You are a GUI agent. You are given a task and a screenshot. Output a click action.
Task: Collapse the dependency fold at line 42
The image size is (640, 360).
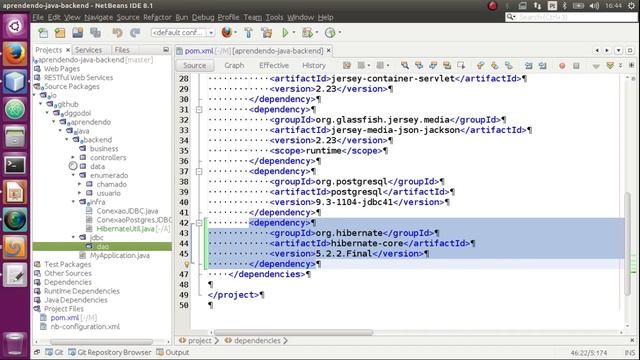(199, 223)
